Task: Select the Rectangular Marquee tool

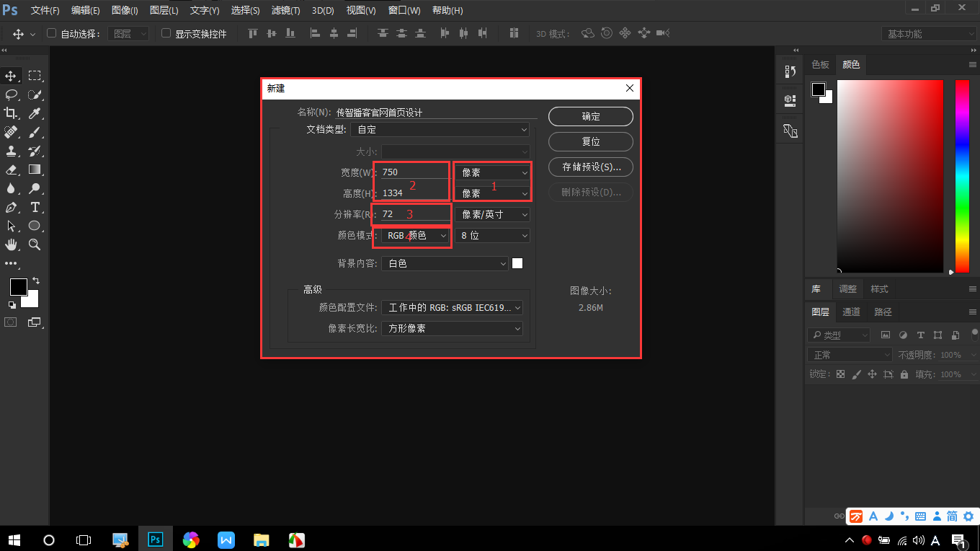Action: coord(34,76)
